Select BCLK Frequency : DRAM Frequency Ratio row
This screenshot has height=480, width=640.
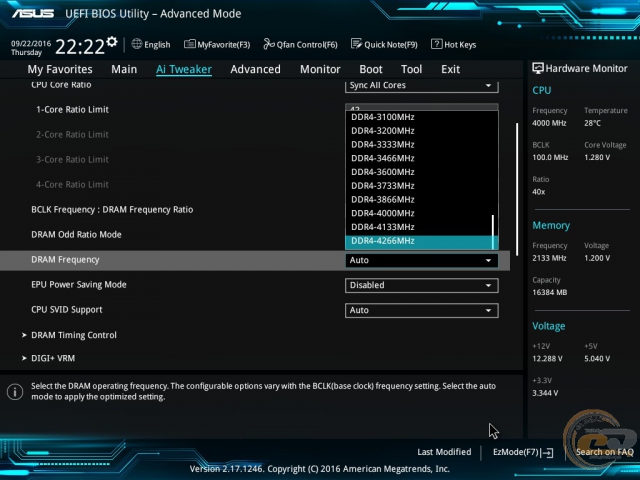[x=112, y=210]
